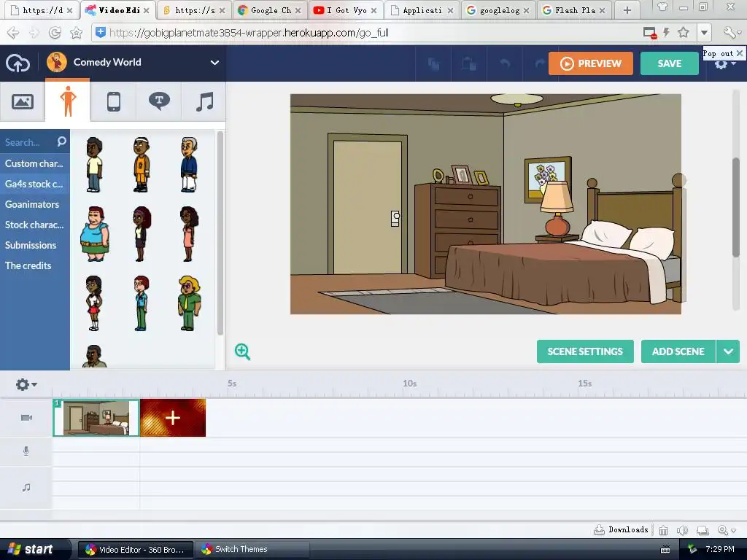Switch to the I Got Vyo YouTube tab

(346, 10)
